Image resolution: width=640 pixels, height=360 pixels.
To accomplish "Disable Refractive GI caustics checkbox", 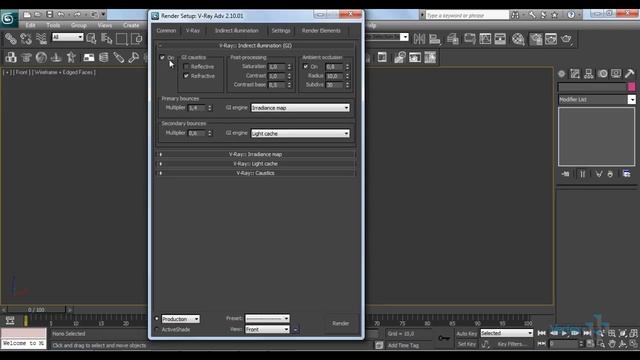I will click(186, 76).
